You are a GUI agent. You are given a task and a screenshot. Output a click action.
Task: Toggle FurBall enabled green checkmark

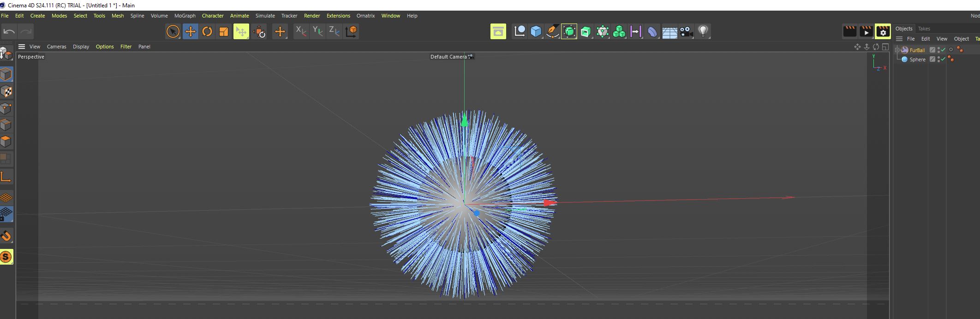(x=943, y=50)
